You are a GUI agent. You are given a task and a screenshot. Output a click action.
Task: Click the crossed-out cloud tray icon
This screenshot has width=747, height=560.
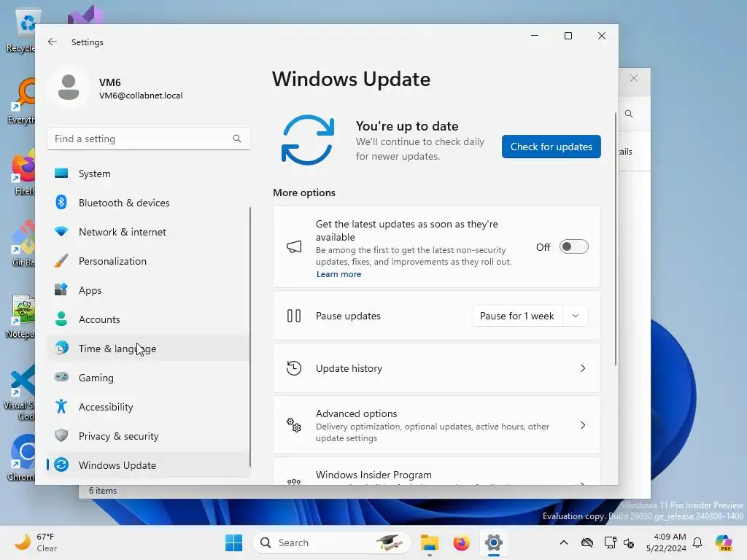point(587,542)
